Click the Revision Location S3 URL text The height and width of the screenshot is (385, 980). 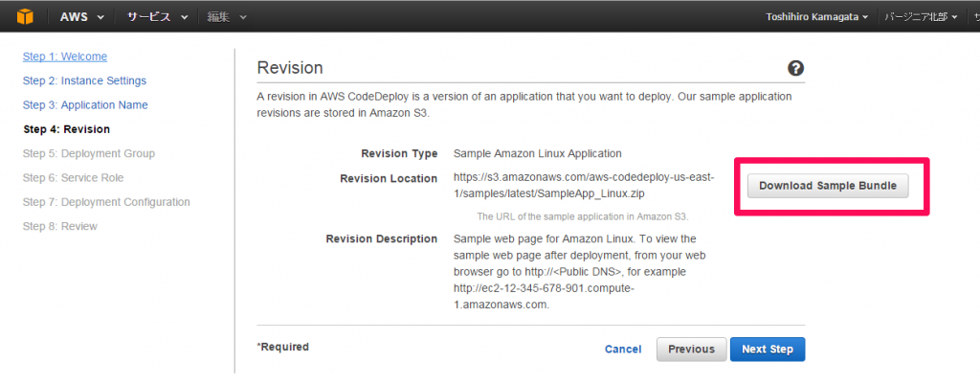(x=584, y=186)
